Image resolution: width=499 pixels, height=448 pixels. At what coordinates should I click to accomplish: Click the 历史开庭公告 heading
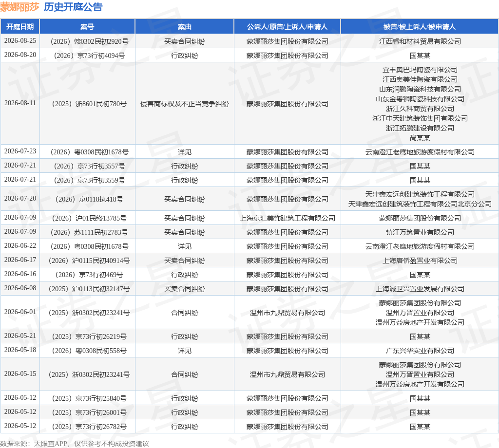pyautogui.click(x=73, y=7)
